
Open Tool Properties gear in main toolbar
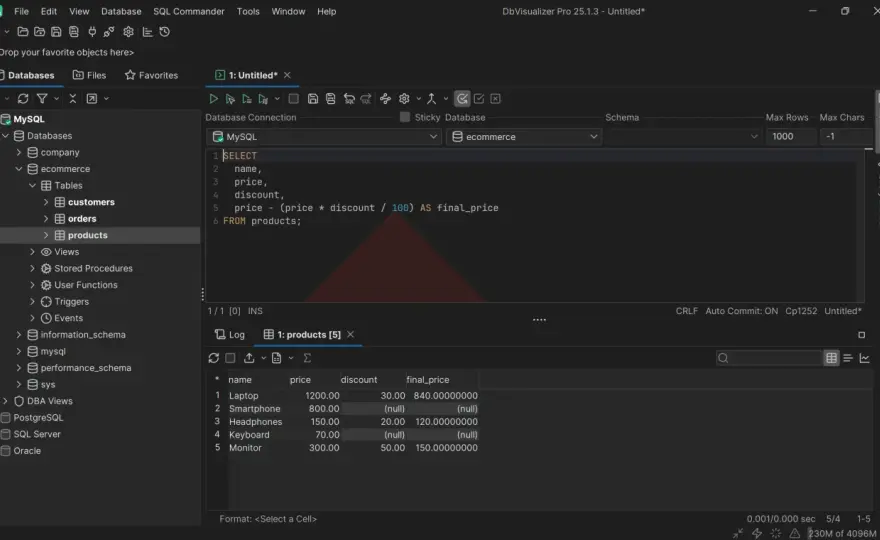[x=129, y=32]
